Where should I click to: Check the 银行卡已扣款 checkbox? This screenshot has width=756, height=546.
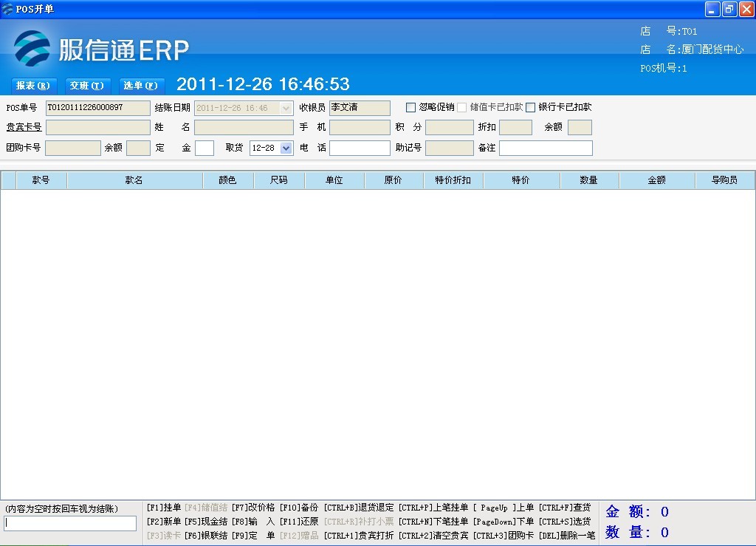tap(530, 107)
